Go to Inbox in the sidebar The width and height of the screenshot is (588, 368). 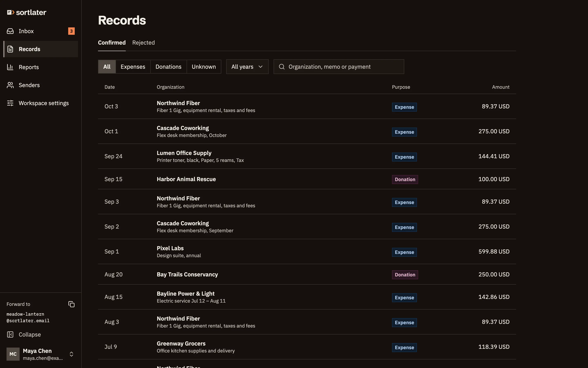coord(41,31)
